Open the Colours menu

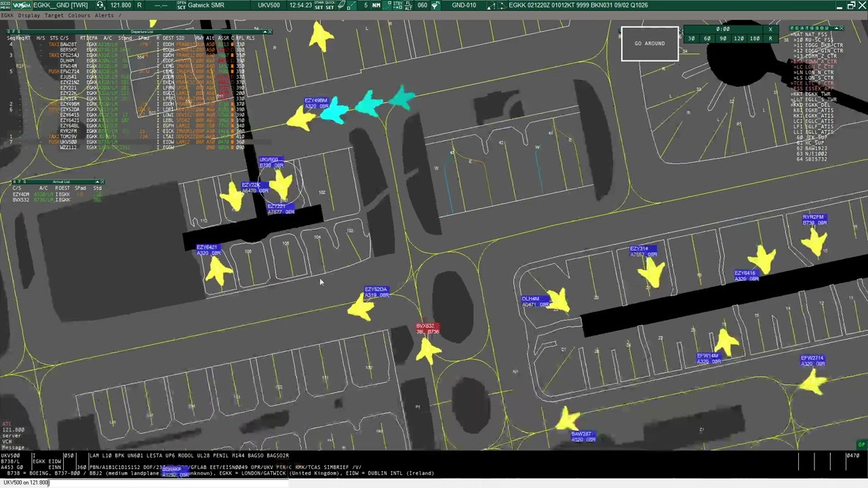(x=79, y=16)
